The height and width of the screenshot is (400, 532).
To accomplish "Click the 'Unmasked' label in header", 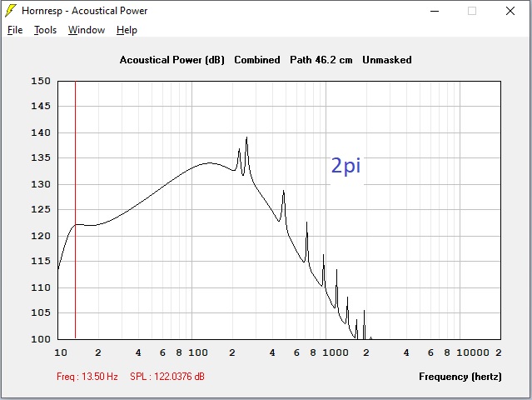I will [x=387, y=60].
